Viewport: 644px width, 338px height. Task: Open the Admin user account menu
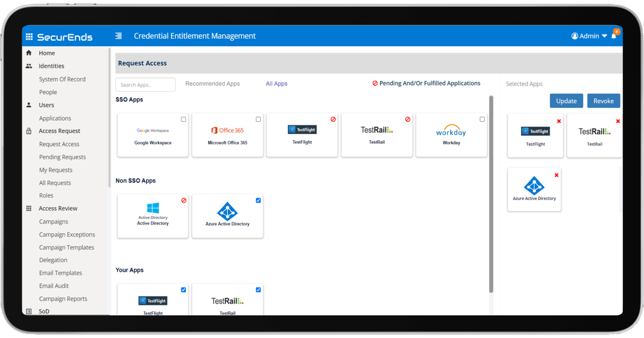click(589, 36)
